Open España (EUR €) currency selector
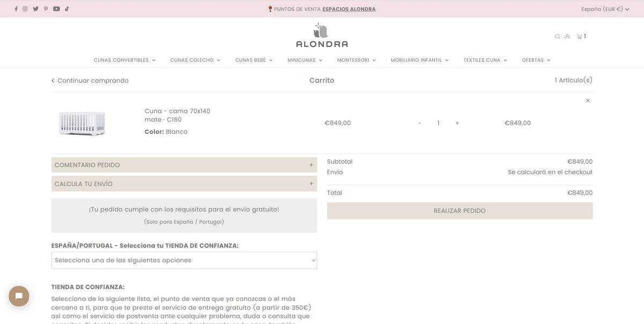This screenshot has height=324, width=644. [605, 9]
